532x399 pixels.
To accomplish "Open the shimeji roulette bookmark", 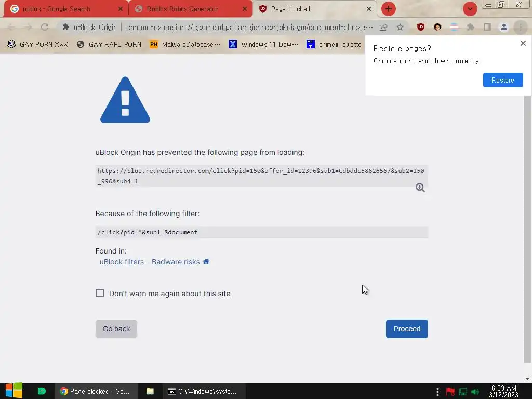I will click(x=334, y=45).
